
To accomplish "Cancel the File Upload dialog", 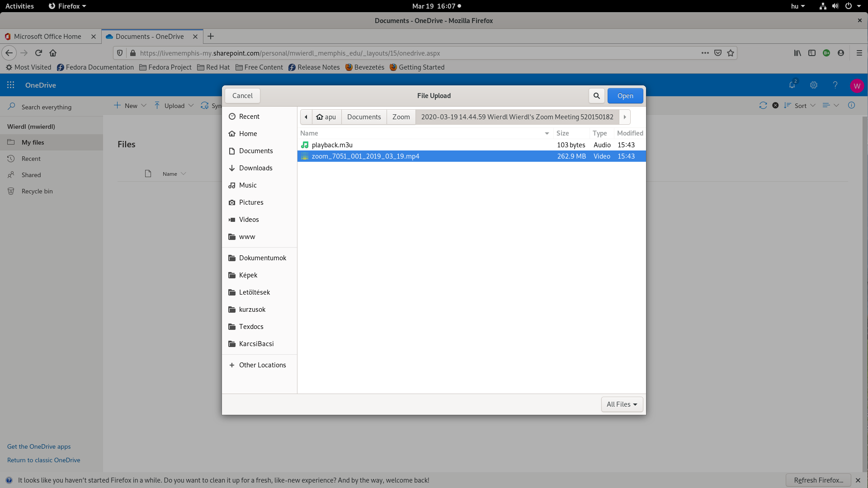I will tap(242, 96).
